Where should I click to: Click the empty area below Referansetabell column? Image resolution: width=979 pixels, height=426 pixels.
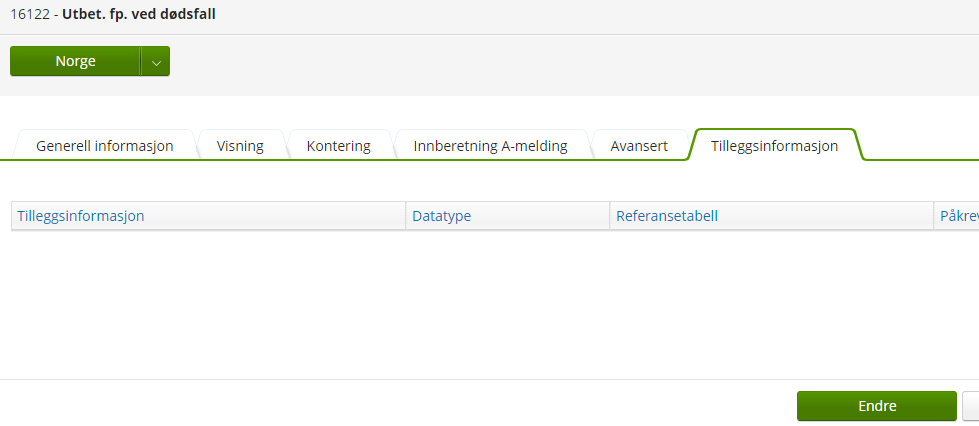(770, 290)
